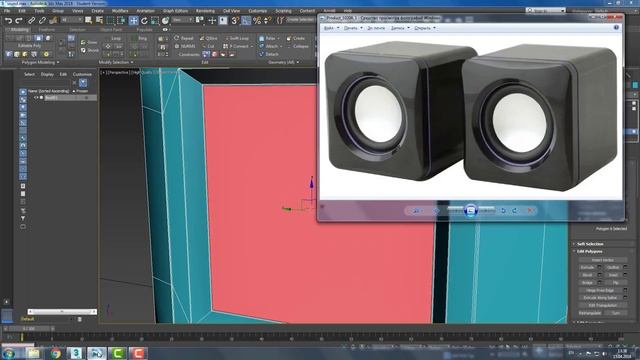Expand the Modify Selection panel arrow
The width and height of the screenshot is (640, 360).
(132, 62)
